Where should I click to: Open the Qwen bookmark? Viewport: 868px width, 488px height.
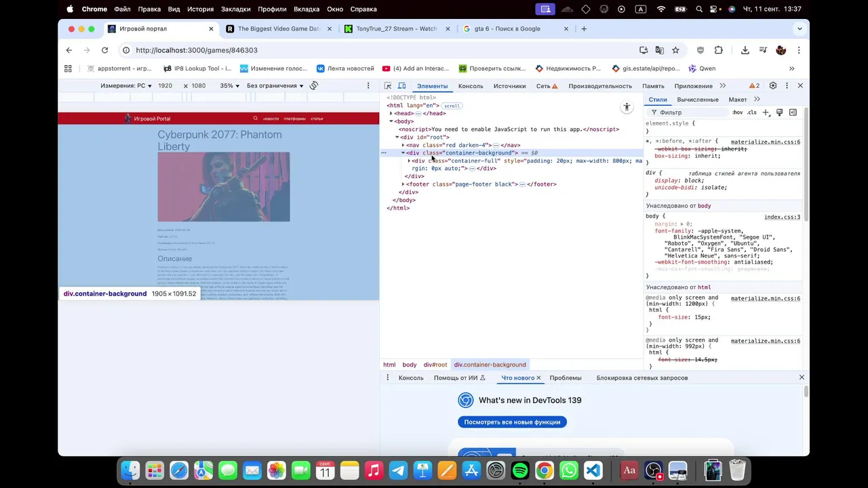tap(702, 68)
